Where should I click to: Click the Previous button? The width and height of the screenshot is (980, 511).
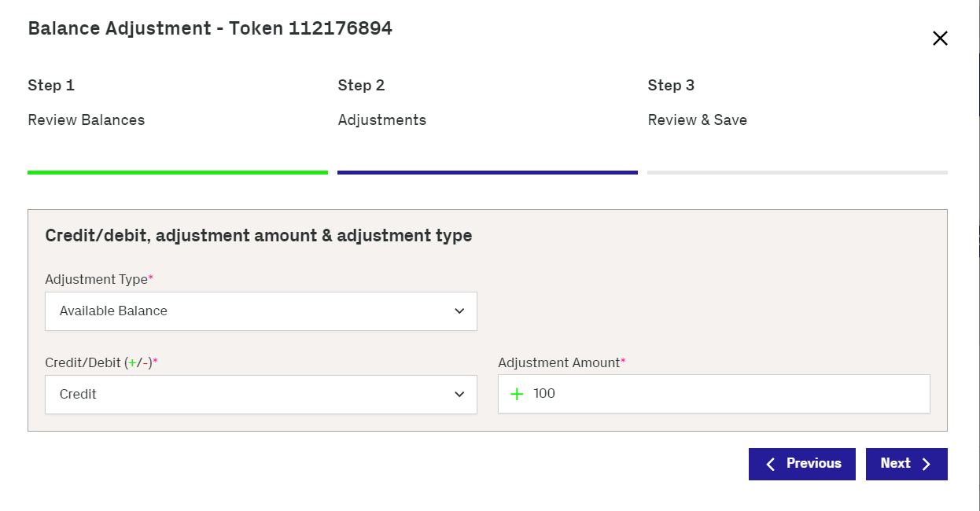[x=802, y=464]
